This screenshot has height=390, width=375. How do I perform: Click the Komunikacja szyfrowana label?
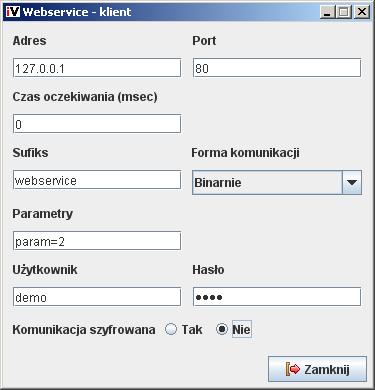(x=84, y=330)
